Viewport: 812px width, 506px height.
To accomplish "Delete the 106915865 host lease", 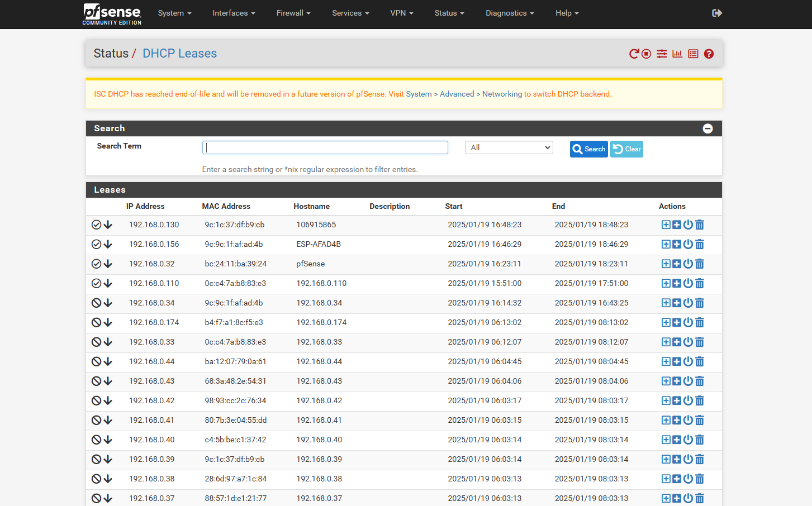I will pyautogui.click(x=700, y=225).
